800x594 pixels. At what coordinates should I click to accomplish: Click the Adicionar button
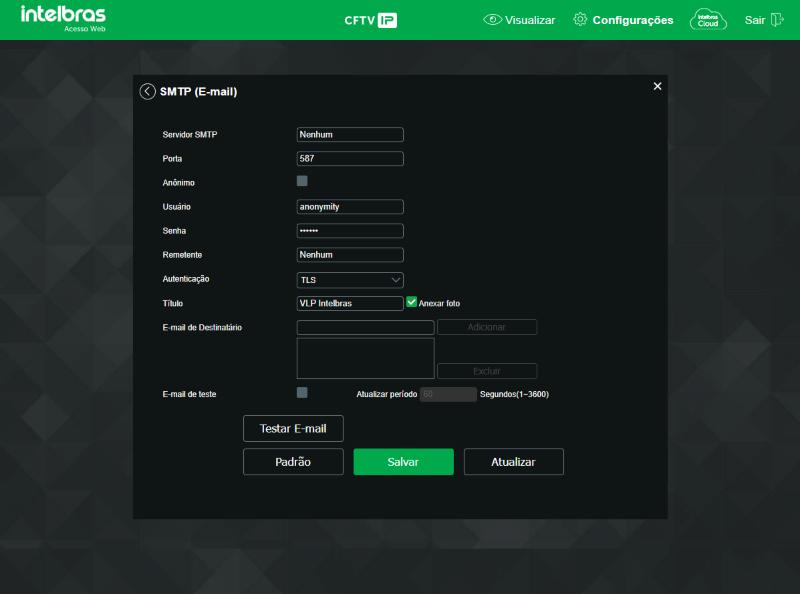coord(487,327)
